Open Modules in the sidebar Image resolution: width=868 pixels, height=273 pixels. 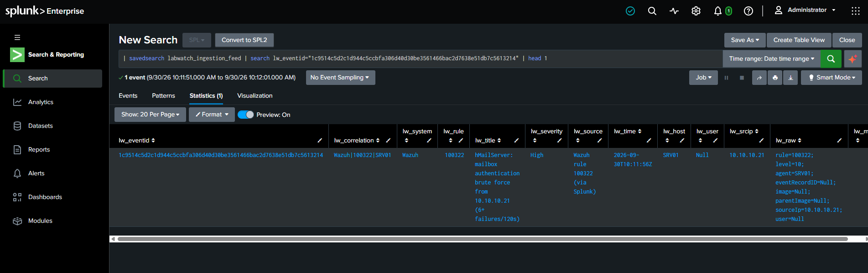pyautogui.click(x=52, y=221)
